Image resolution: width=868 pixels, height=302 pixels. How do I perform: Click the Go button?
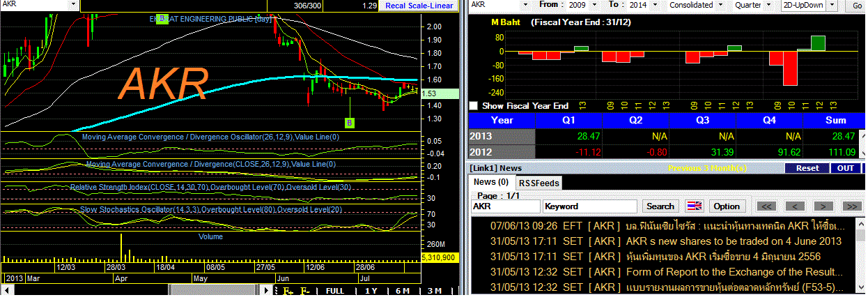point(857,5)
